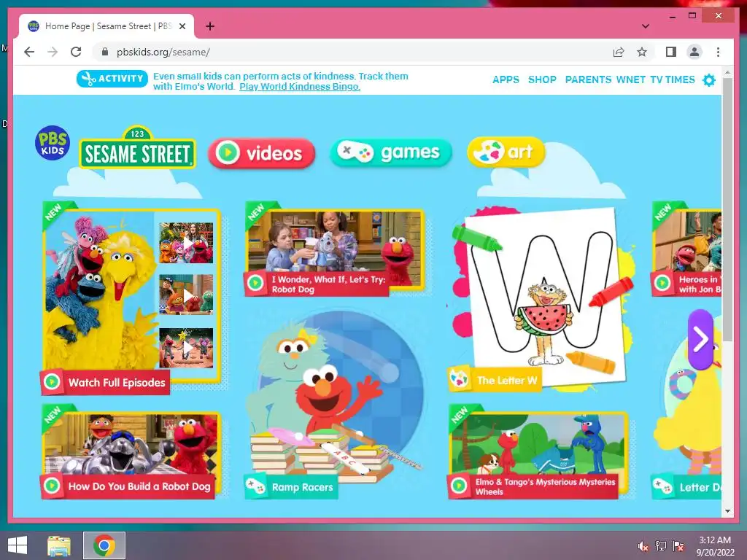Open the games section button
The image size is (747, 560).
pyautogui.click(x=391, y=152)
